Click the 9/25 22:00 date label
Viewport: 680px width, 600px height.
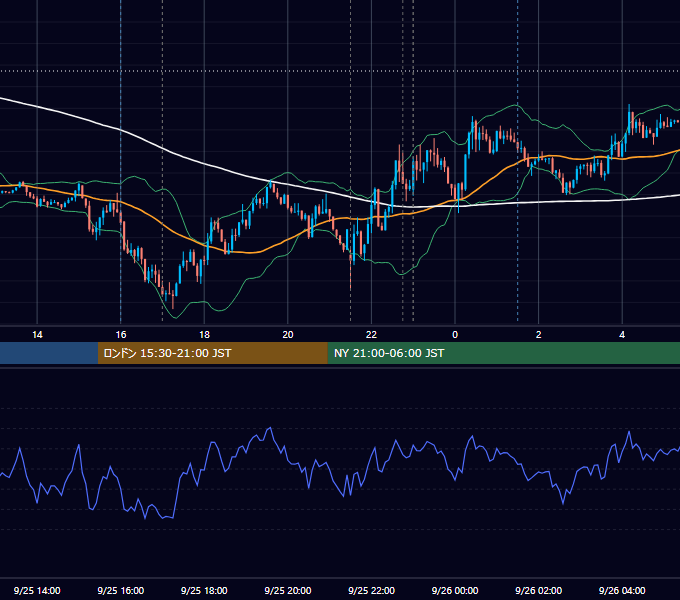click(372, 590)
